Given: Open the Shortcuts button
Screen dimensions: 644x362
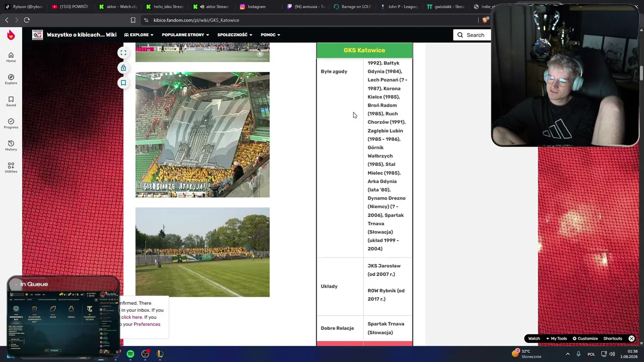Looking at the screenshot, I should pyautogui.click(x=613, y=338).
